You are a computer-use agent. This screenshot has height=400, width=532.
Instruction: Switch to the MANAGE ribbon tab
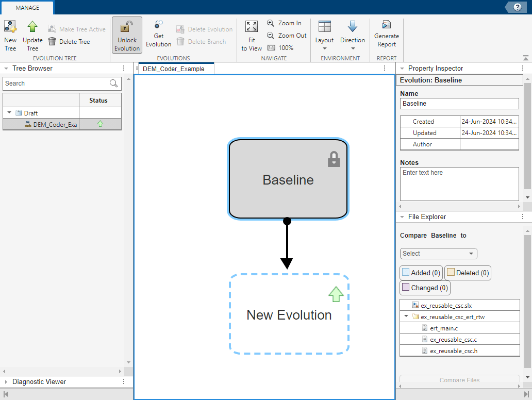(27, 8)
